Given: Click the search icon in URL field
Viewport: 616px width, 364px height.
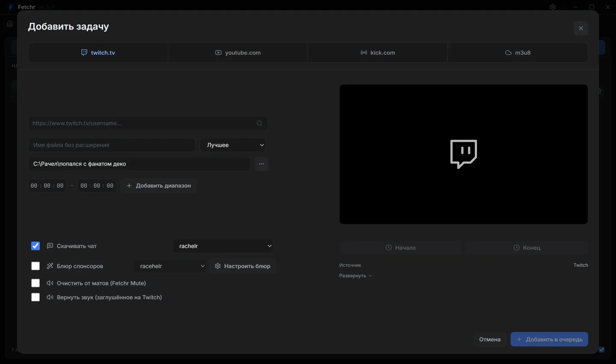Looking at the screenshot, I should 259,123.
